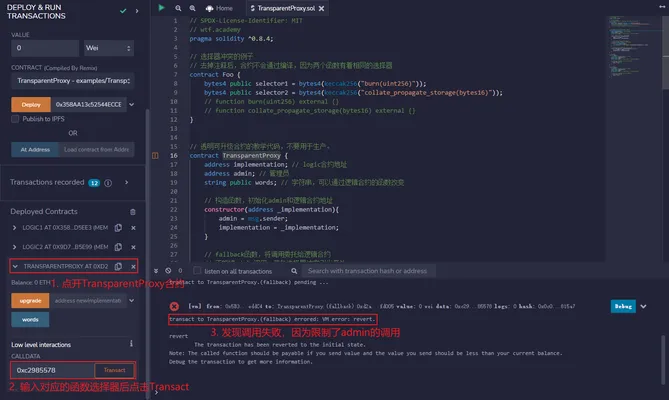Click the VALUE amount input field
Viewport: 669px width, 400px height.
click(45, 48)
